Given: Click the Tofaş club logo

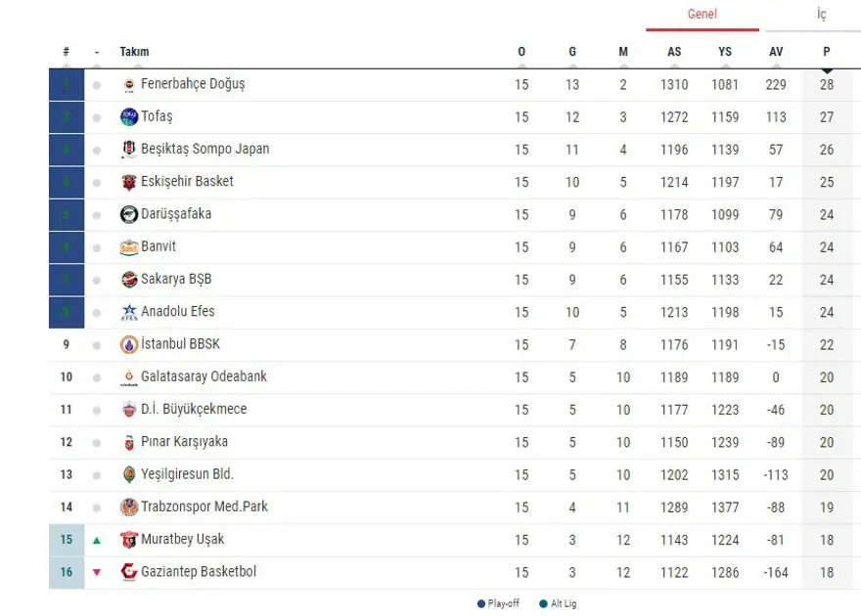Looking at the screenshot, I should pos(129,117).
